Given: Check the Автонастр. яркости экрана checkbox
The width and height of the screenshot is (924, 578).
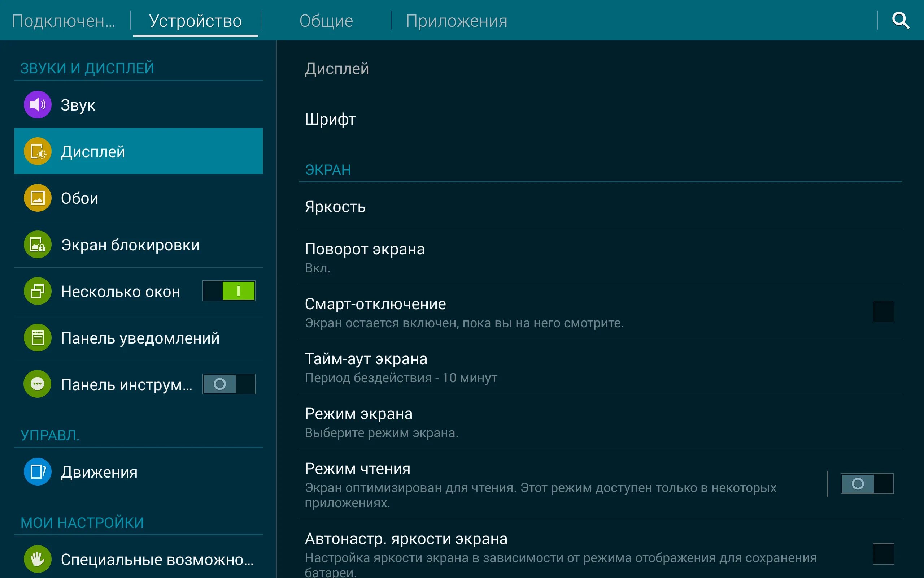Looking at the screenshot, I should click(x=883, y=553).
